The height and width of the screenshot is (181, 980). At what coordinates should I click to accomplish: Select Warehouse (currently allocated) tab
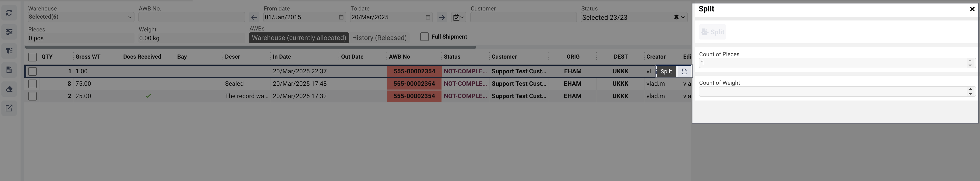pyautogui.click(x=299, y=38)
